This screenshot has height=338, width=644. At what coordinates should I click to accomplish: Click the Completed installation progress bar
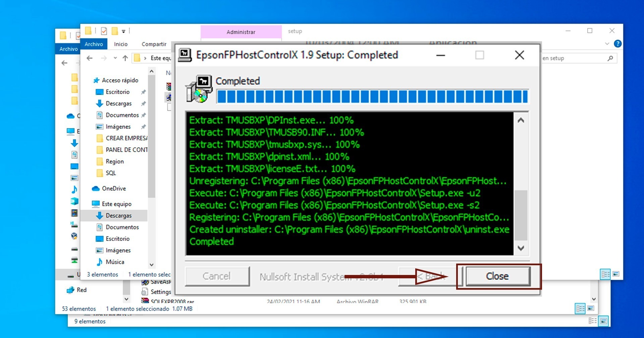click(x=372, y=97)
